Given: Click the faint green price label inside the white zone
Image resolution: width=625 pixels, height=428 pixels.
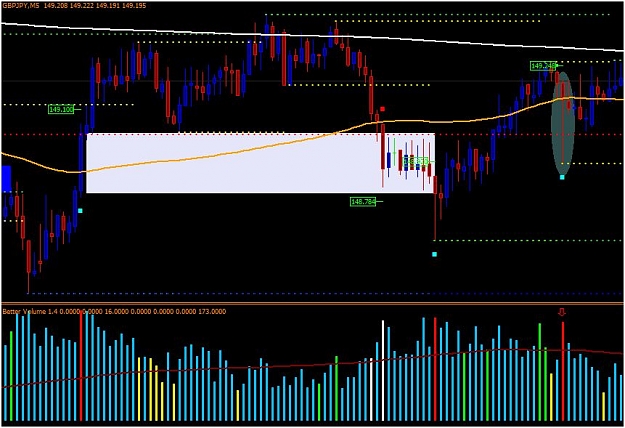Looking at the screenshot, I should (x=416, y=161).
